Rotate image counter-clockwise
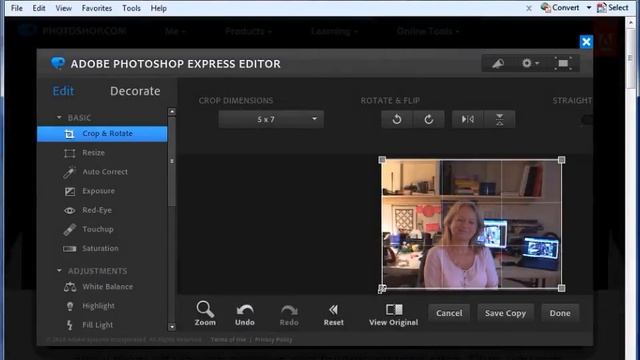The image size is (640, 360). [397, 120]
